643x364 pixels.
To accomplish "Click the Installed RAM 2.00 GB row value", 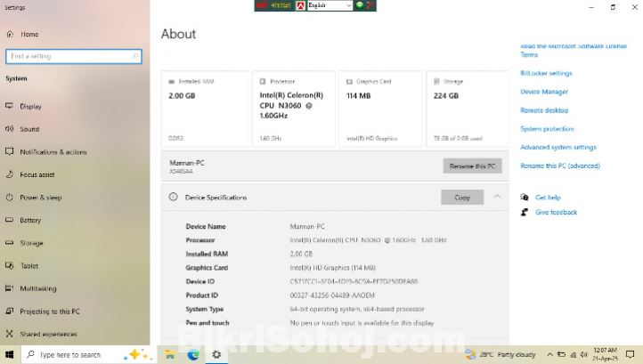I will point(301,255).
